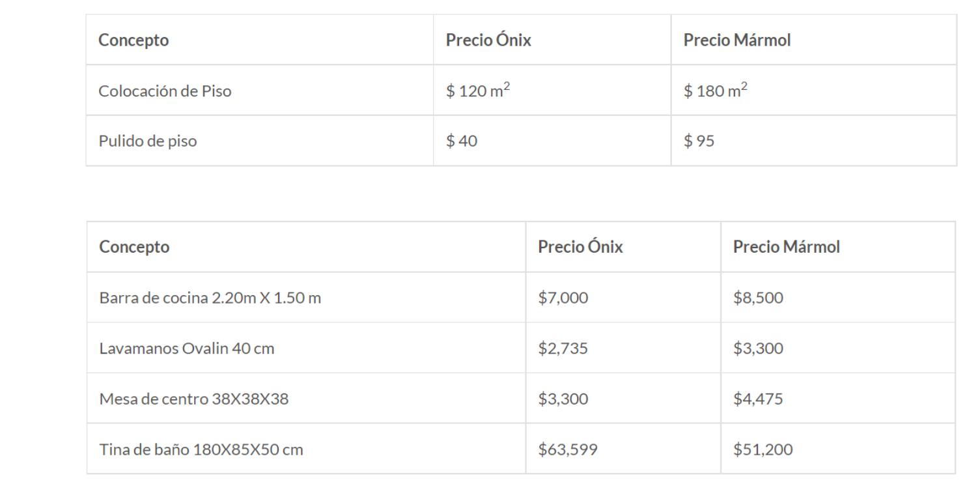This screenshot has width=980, height=497.
Task: Select the $ 180 m² price cell
Action: click(x=814, y=91)
